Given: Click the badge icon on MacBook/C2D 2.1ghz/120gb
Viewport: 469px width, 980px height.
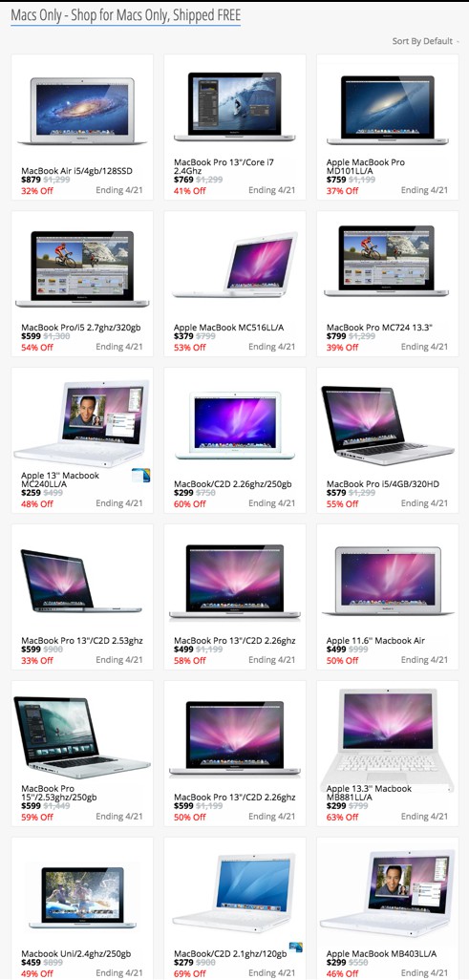Looking at the screenshot, I should pyautogui.click(x=296, y=947).
